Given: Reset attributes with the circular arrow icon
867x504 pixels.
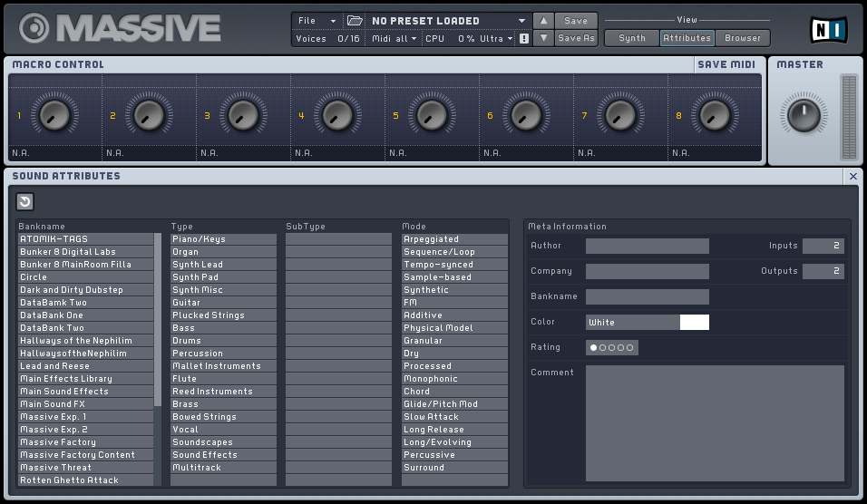Looking at the screenshot, I should point(24,202).
